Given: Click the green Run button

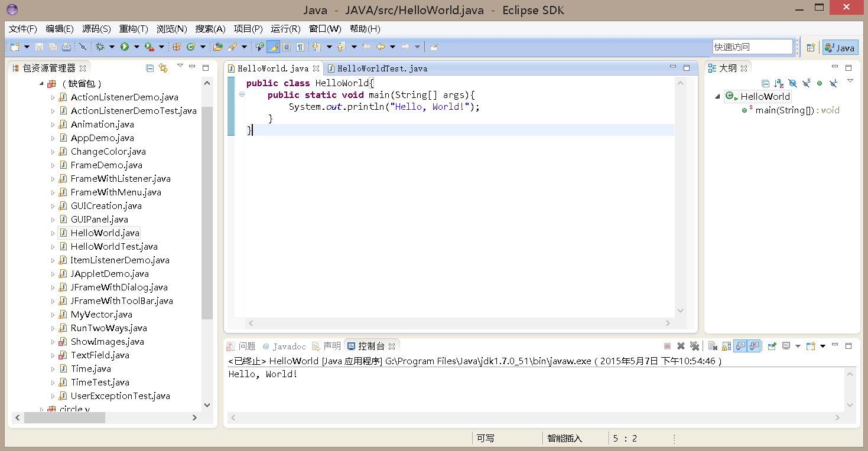Looking at the screenshot, I should 125,47.
